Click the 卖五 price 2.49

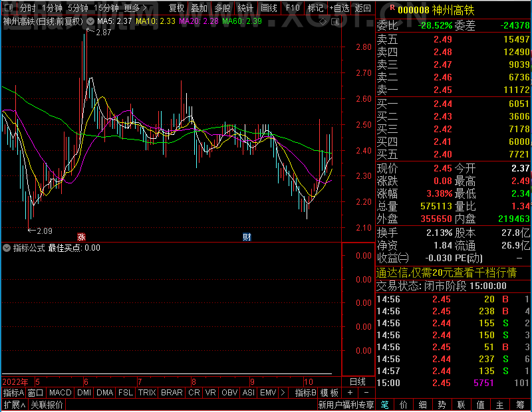click(x=443, y=39)
